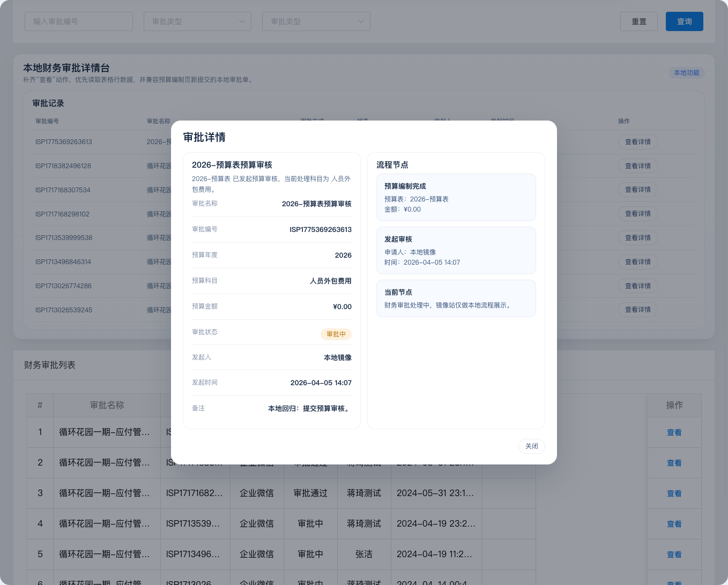Click the 查询 search button
The height and width of the screenshot is (585, 728).
coord(684,21)
